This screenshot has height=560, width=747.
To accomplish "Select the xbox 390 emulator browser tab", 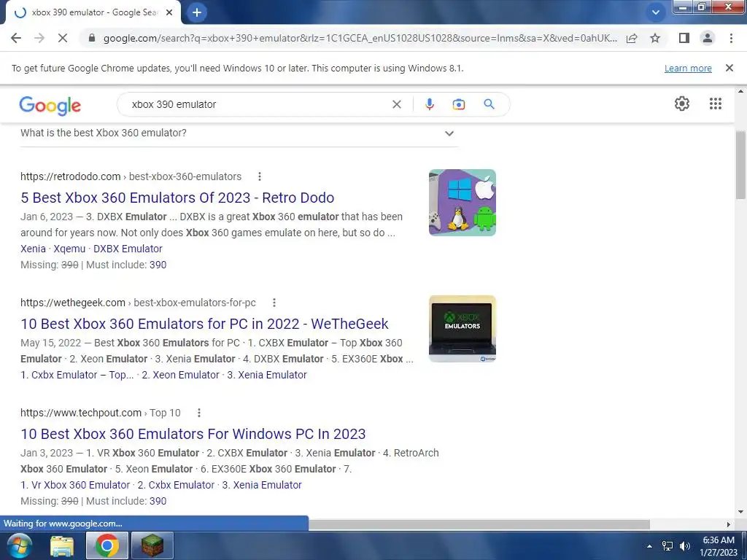I will 93,12.
